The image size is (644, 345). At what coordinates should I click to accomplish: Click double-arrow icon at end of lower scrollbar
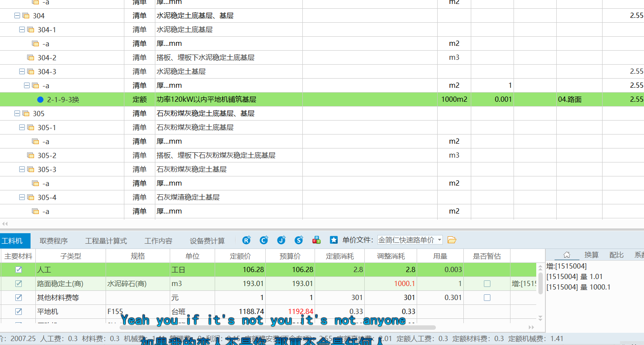(x=531, y=327)
